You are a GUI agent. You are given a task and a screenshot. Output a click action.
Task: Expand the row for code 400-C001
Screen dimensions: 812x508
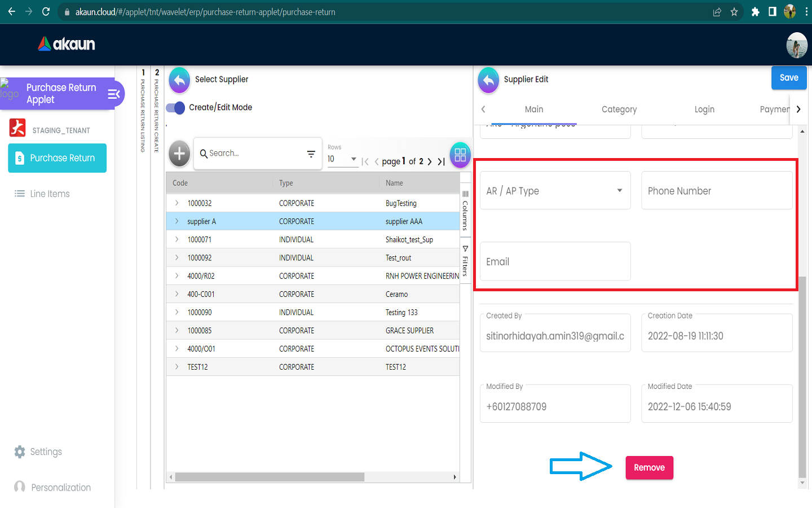[x=176, y=294]
